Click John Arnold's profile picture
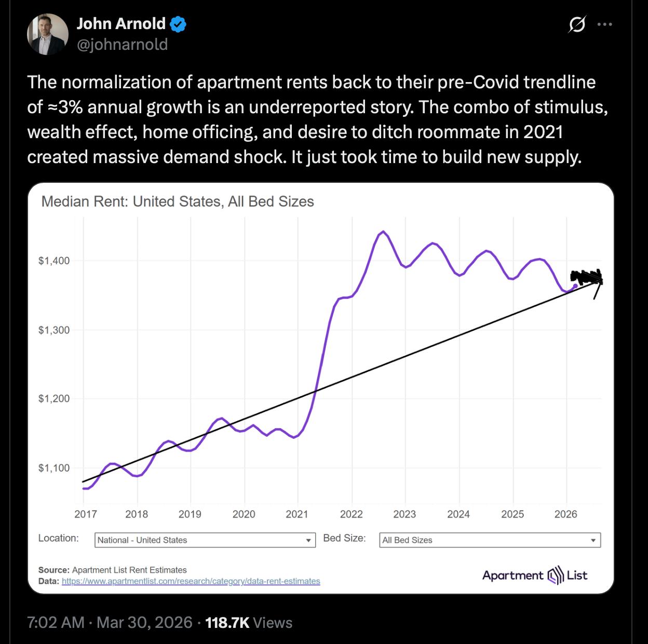Screen dimensions: 648x644 [47, 35]
